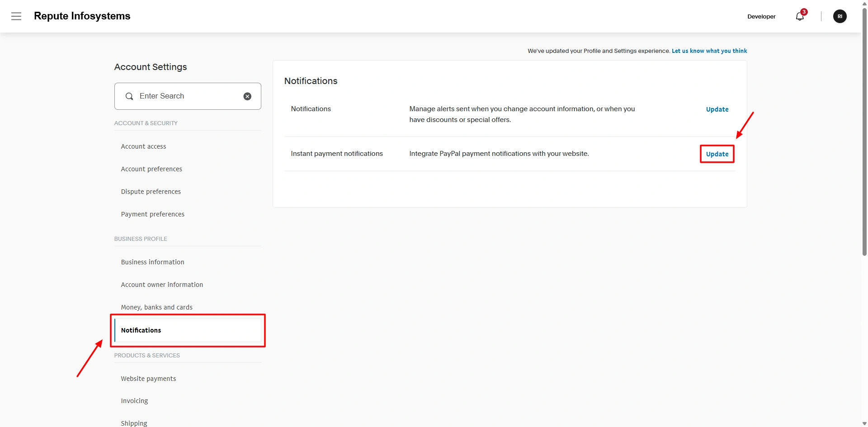Click the 'Account Settings' heading
868x427 pixels.
[x=151, y=67]
